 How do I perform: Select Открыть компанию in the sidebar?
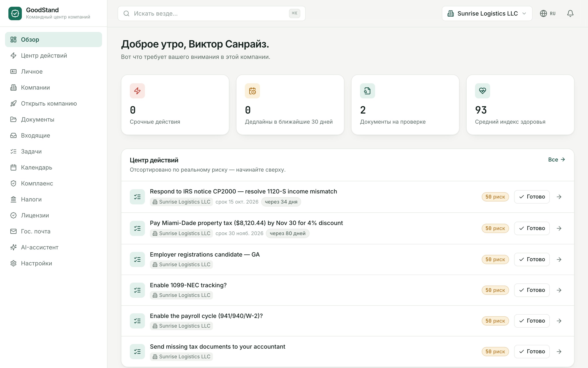coord(54,103)
